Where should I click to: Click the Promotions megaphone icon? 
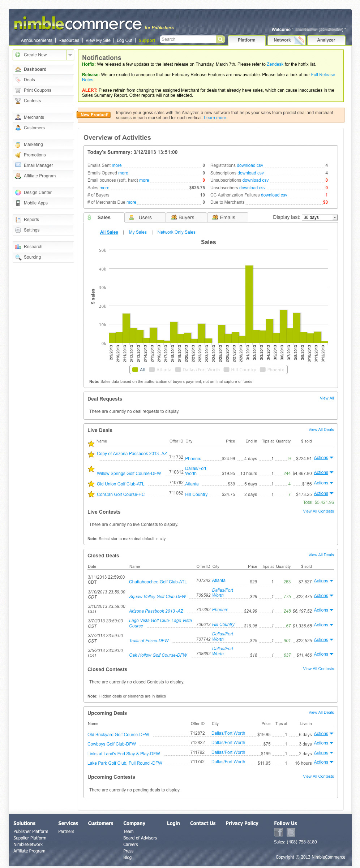(18, 155)
